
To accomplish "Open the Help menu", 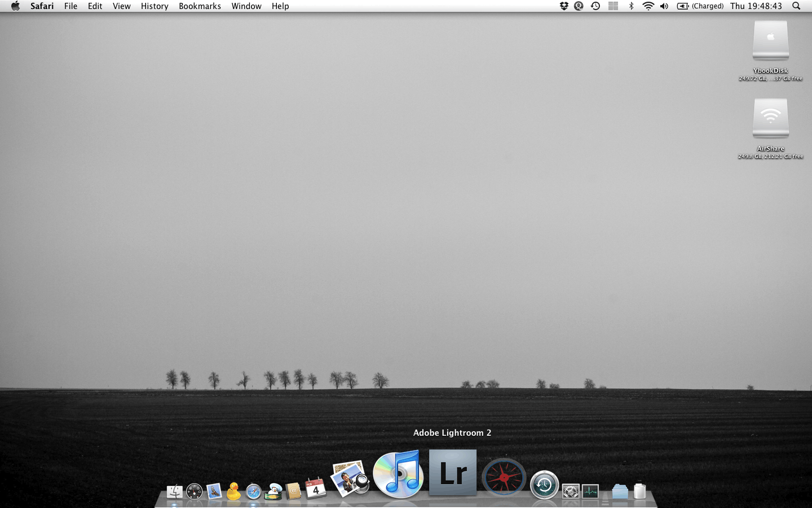I will click(280, 6).
